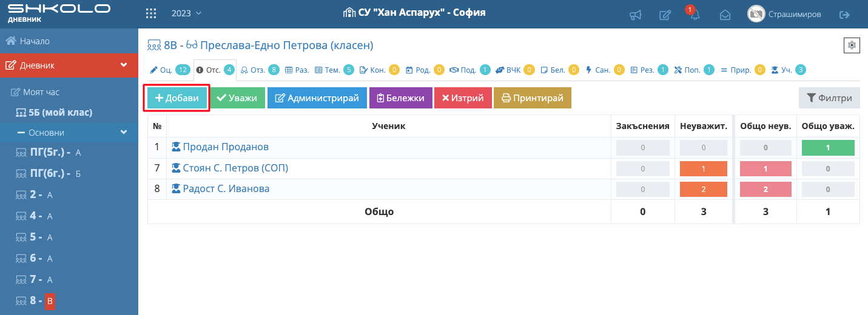Click the Принтирай print button
868x315 pixels.
pyautogui.click(x=533, y=98)
